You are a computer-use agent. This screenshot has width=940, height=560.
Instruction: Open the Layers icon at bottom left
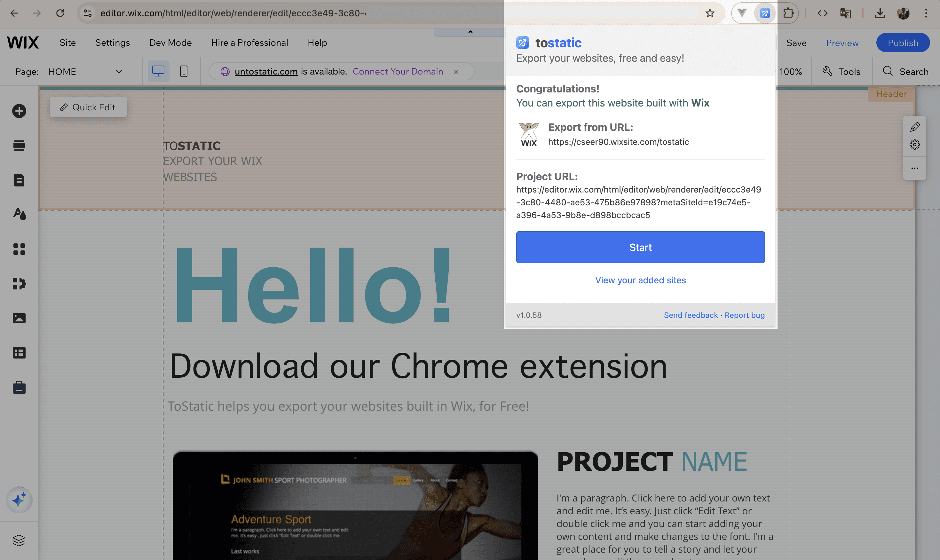(x=19, y=540)
